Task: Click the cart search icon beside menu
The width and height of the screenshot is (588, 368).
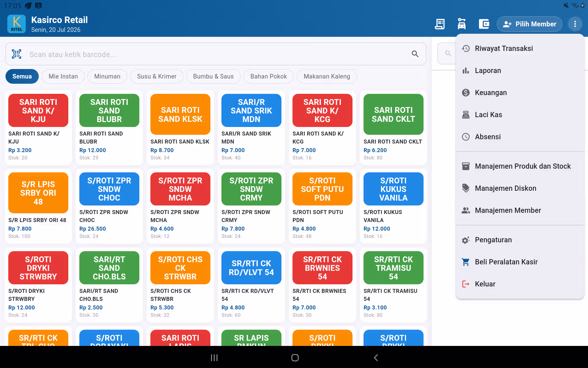Action: (448, 53)
